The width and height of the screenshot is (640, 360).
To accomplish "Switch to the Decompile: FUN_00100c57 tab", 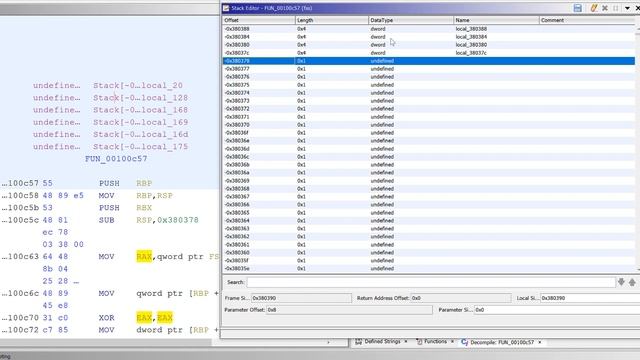I will coord(502,342).
